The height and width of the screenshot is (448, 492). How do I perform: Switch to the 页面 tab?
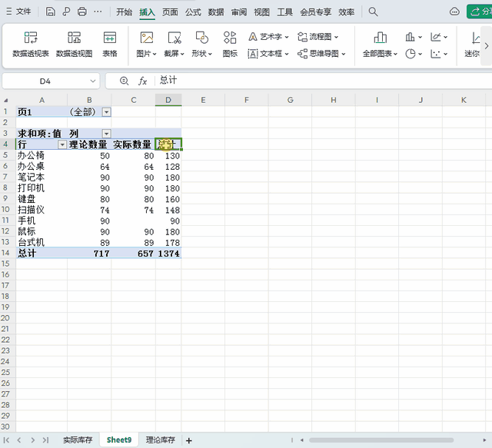170,12
